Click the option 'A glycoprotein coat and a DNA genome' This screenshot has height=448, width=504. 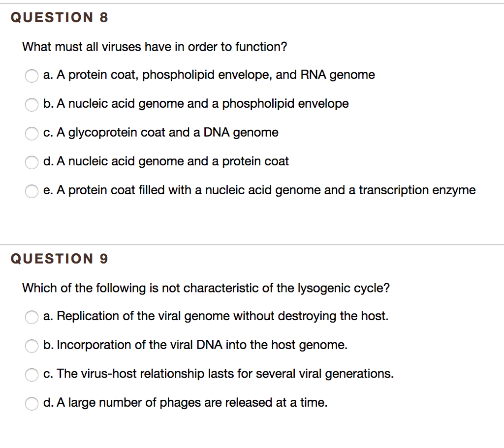(161, 132)
